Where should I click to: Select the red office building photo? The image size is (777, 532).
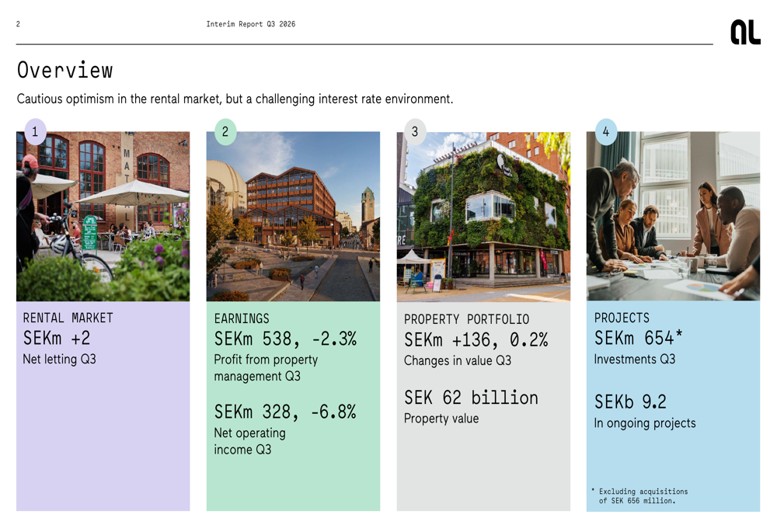294,217
